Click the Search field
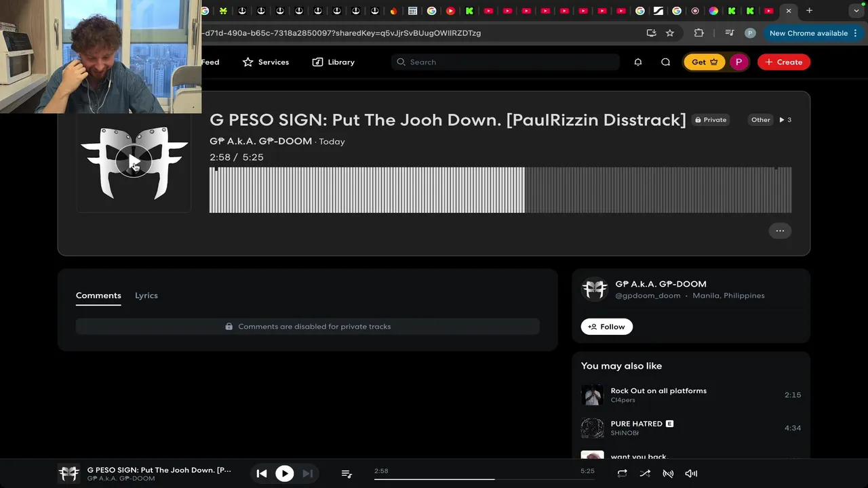Screen dimensions: 868x488 [505, 62]
